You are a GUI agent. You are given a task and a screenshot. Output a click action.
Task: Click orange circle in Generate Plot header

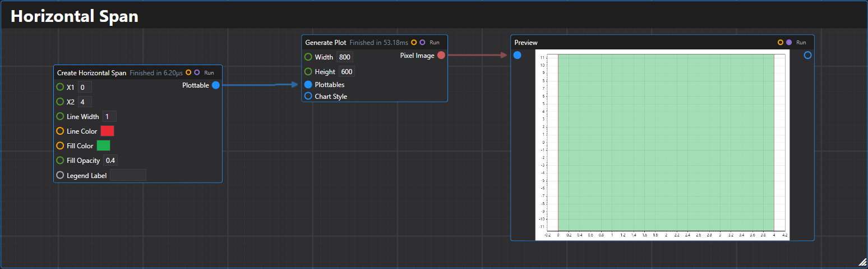point(414,42)
